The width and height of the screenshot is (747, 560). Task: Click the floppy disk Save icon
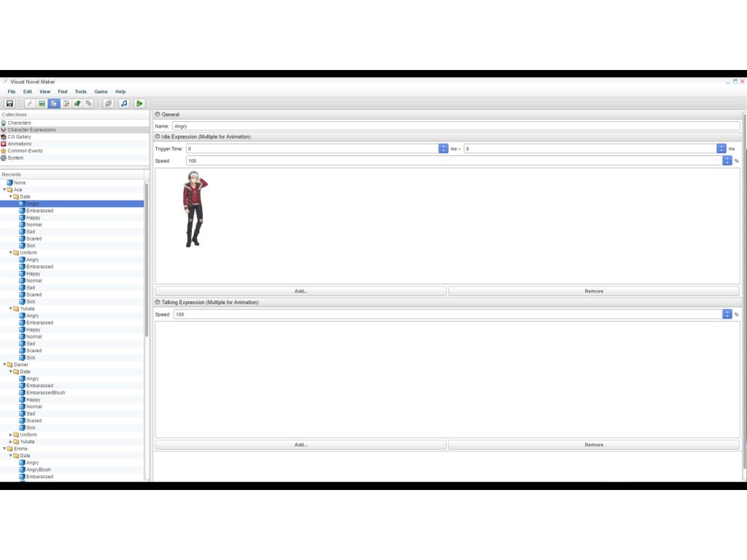tap(9, 104)
